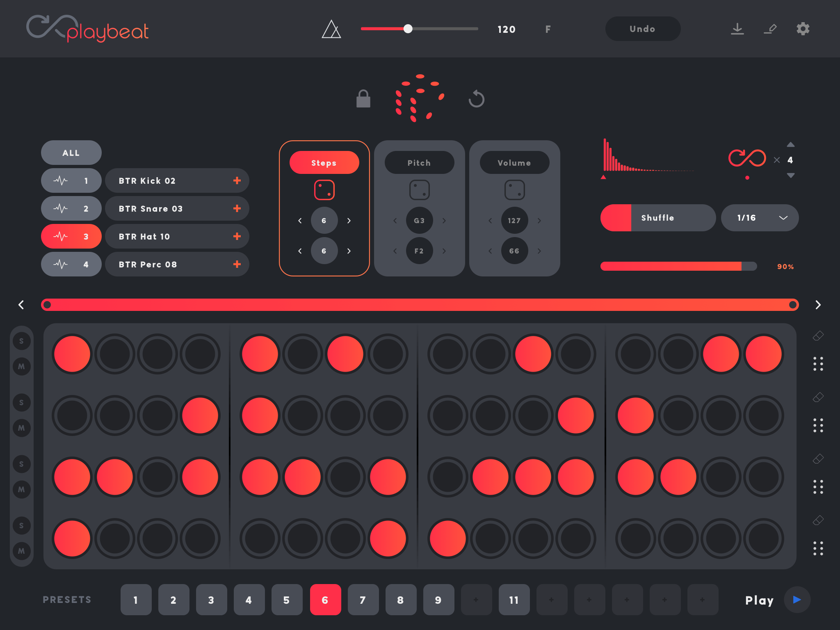This screenshot has width=840, height=630.
Task: Roll the dice inside the Steps panel
Action: click(x=324, y=190)
